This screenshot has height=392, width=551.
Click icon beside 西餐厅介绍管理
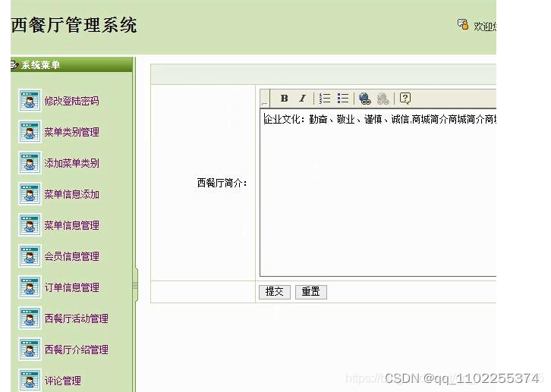[x=30, y=350]
